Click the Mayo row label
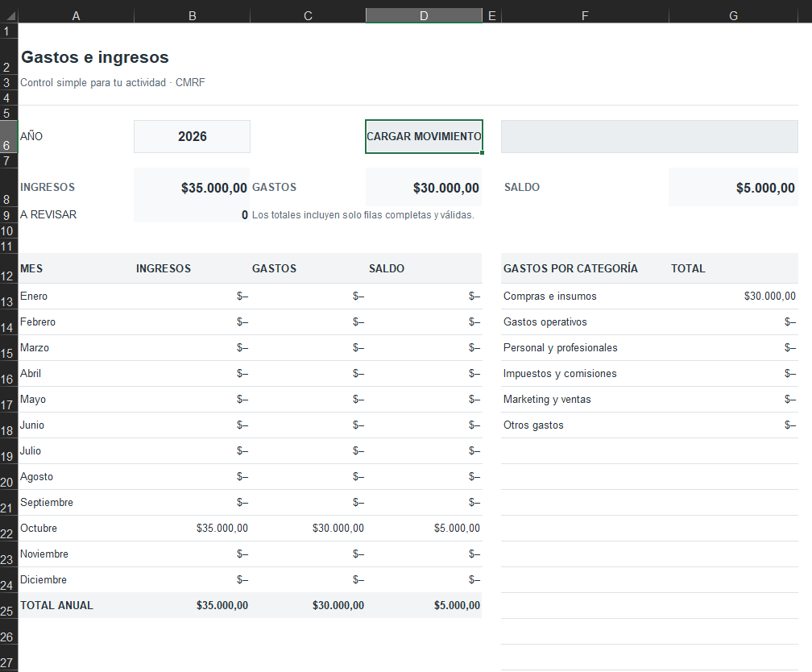This screenshot has height=672, width=812. pos(33,400)
